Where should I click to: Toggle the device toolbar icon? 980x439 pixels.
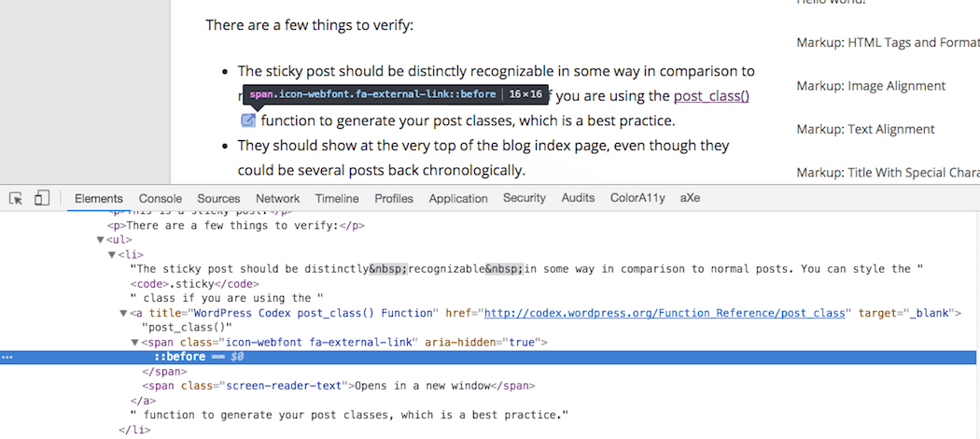(x=41, y=198)
